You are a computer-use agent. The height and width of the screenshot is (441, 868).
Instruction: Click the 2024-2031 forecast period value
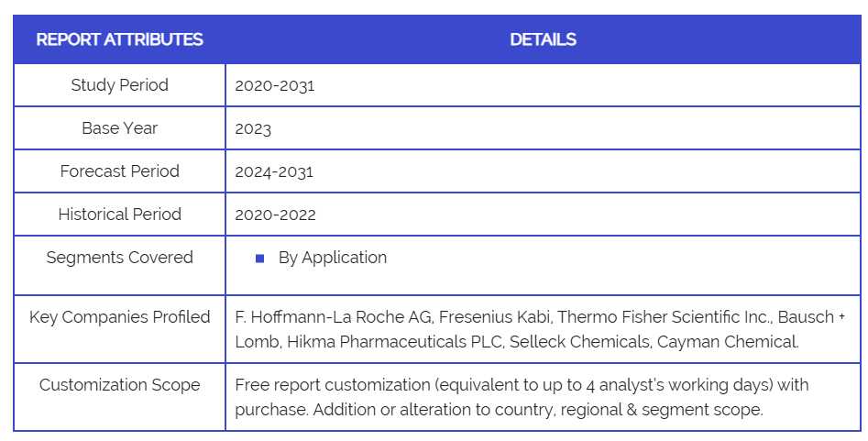[x=274, y=172]
